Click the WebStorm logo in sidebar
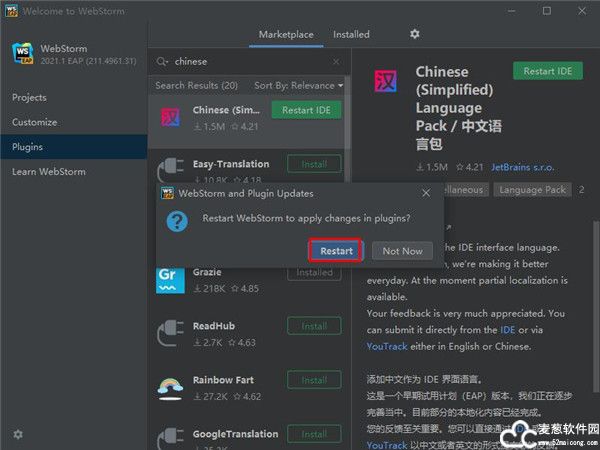 click(23, 53)
